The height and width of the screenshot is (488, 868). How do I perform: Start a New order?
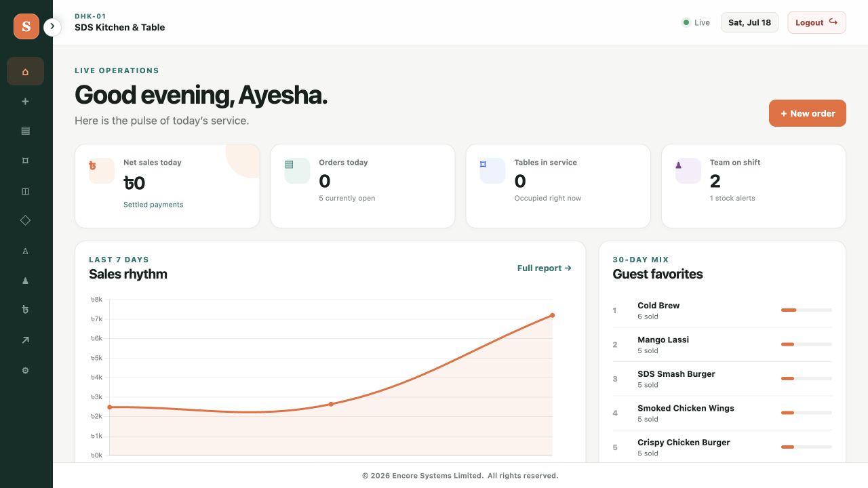[x=807, y=113]
